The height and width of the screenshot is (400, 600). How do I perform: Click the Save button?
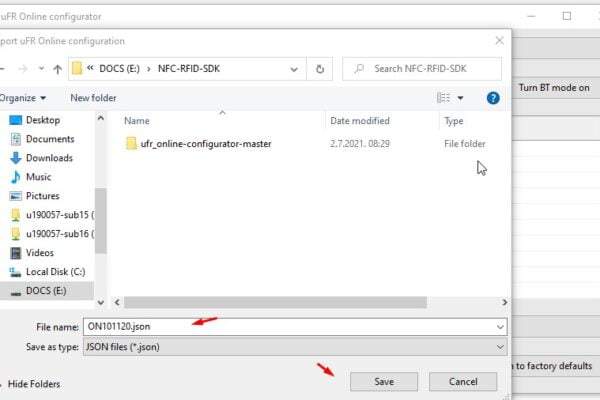[x=384, y=382]
